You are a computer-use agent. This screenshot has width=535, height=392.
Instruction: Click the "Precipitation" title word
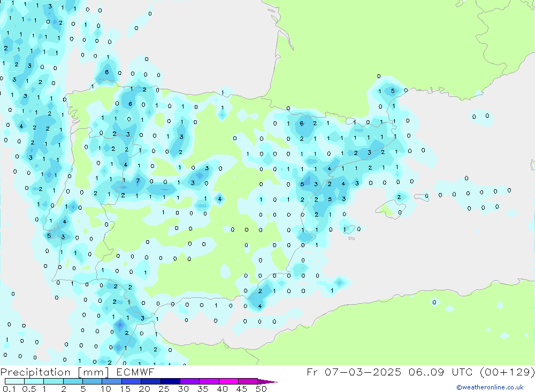pyautogui.click(x=35, y=372)
